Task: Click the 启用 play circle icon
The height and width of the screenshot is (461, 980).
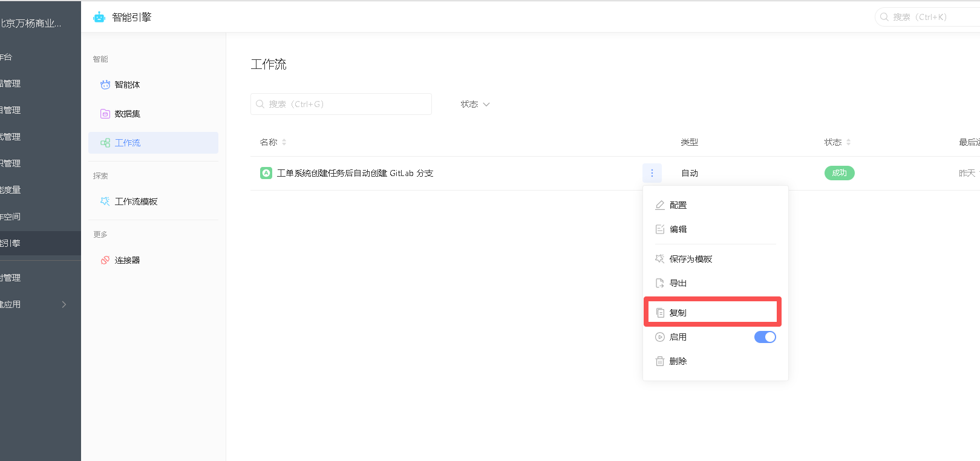Action: coord(660,337)
